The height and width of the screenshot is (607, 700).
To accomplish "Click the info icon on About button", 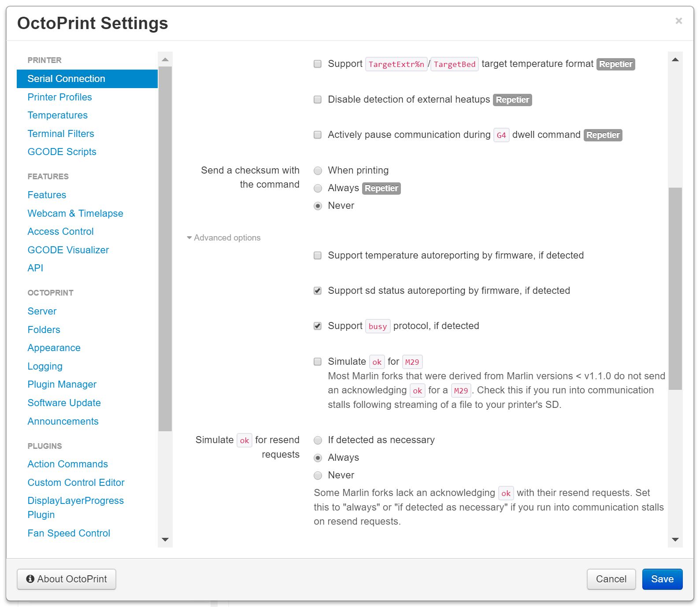I will pos(30,579).
